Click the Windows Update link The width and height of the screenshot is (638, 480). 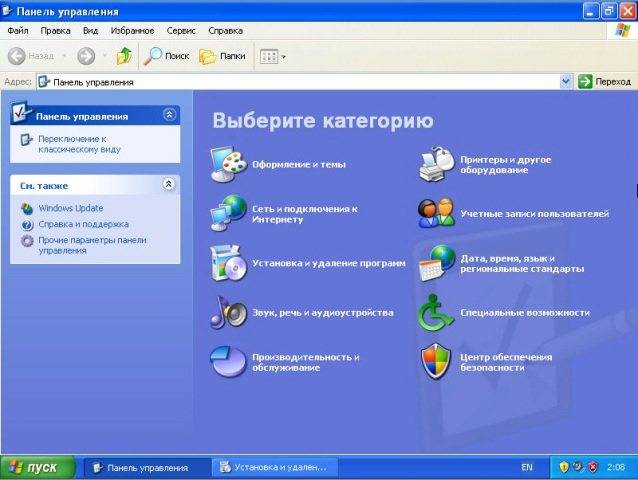tap(70, 208)
